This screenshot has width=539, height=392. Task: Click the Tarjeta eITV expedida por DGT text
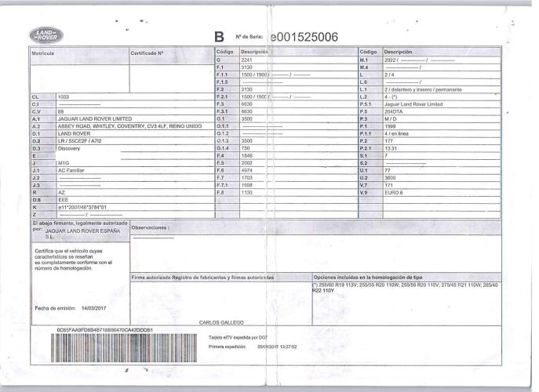click(238, 337)
